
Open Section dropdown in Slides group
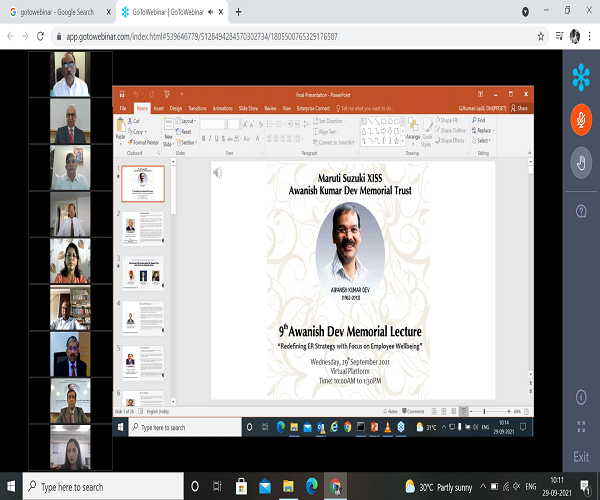tap(186, 142)
